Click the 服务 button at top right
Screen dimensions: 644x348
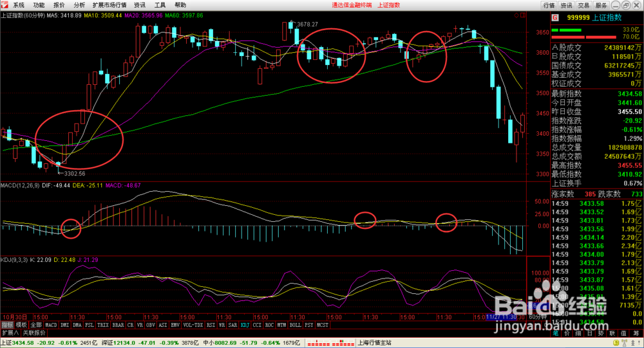(601, 5)
